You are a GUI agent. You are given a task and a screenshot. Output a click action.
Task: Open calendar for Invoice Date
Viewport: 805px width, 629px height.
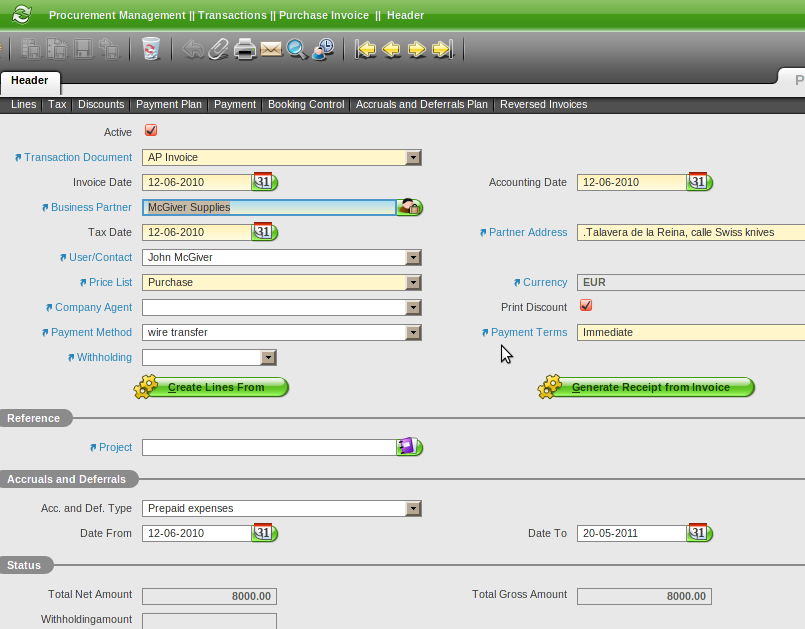click(x=264, y=182)
